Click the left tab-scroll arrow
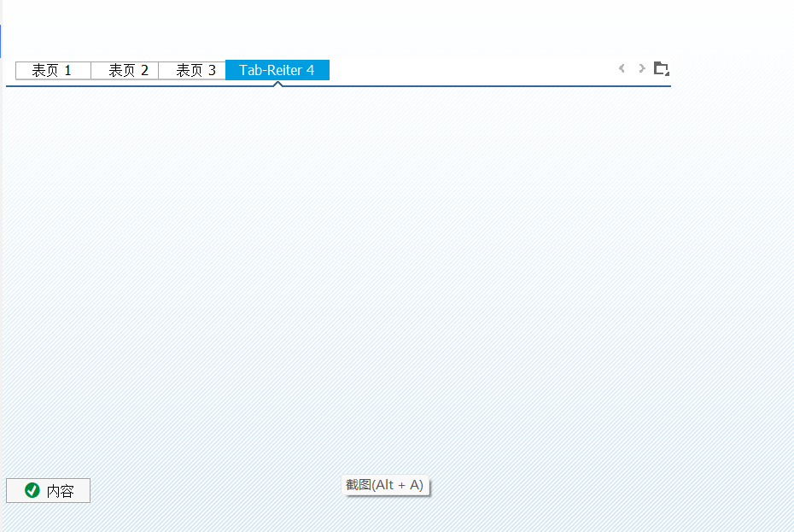The width and height of the screenshot is (794, 532). (622, 68)
